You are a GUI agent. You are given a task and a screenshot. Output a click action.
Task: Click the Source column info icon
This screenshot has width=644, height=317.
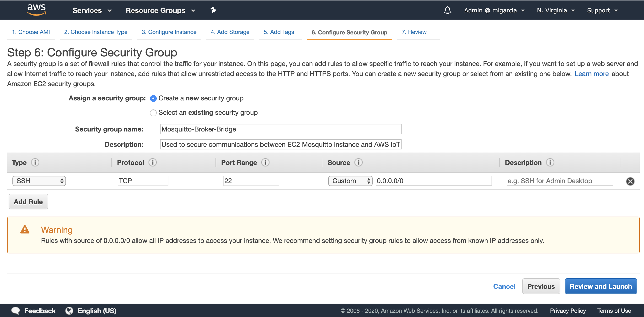(358, 163)
